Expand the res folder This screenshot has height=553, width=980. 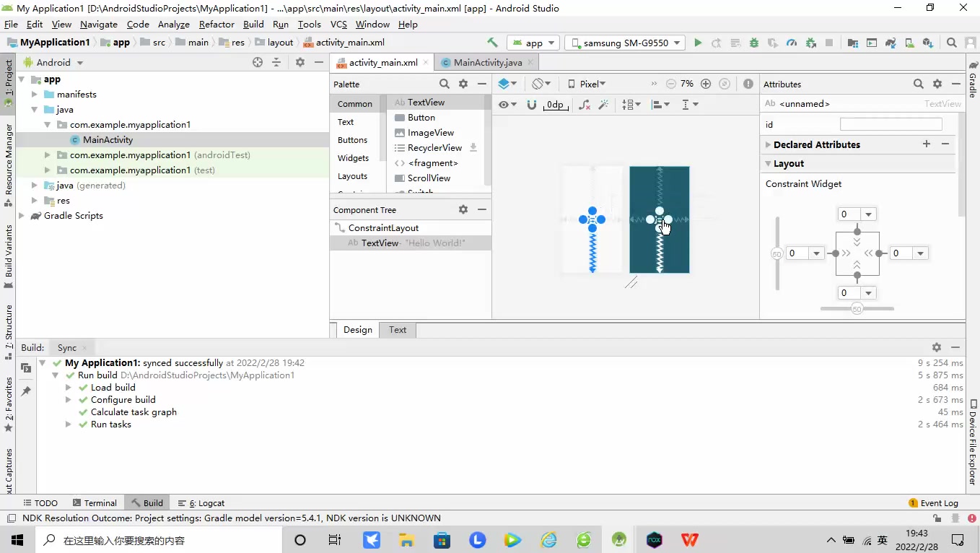35,201
